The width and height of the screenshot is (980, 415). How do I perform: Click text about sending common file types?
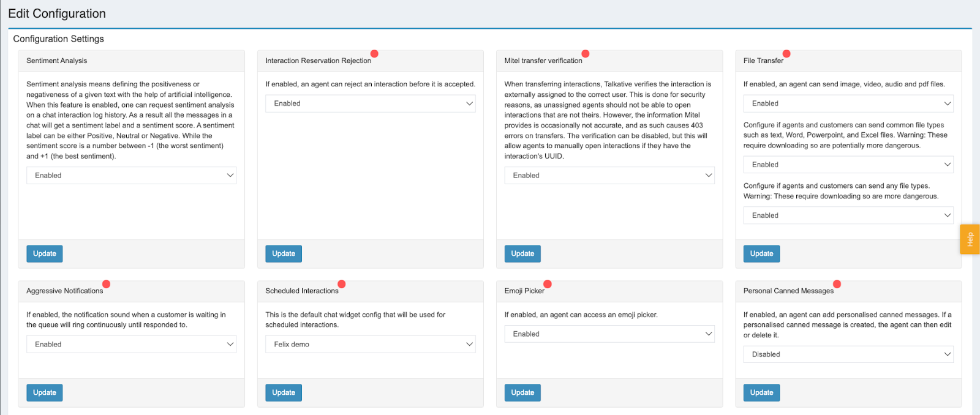click(x=845, y=135)
